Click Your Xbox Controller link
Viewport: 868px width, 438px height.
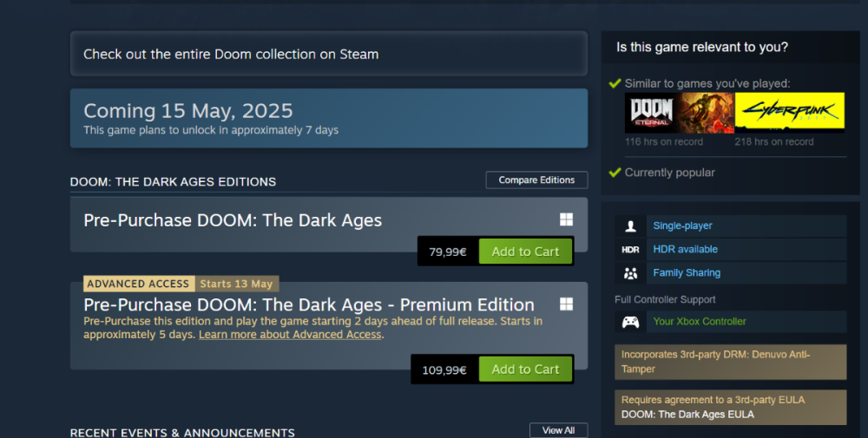pyautogui.click(x=700, y=322)
